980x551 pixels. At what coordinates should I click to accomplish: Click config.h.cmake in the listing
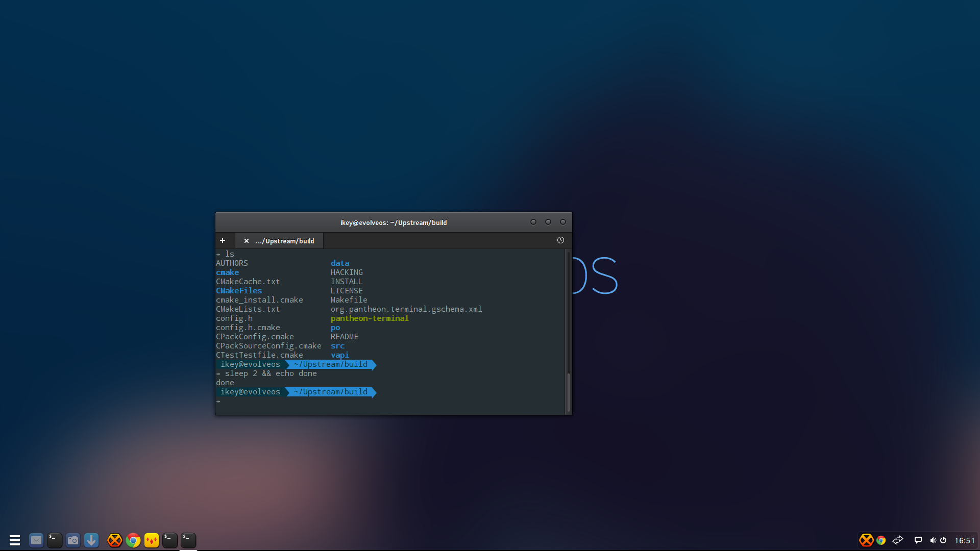248,328
